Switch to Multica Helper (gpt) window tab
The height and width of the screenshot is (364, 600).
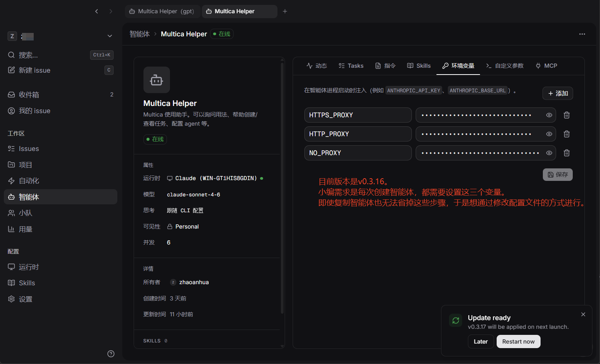(x=162, y=11)
